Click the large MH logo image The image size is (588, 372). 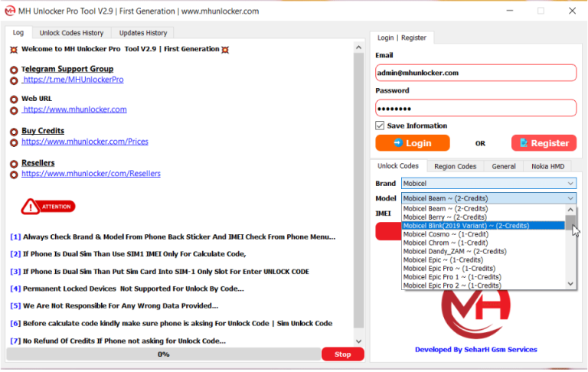(476, 315)
